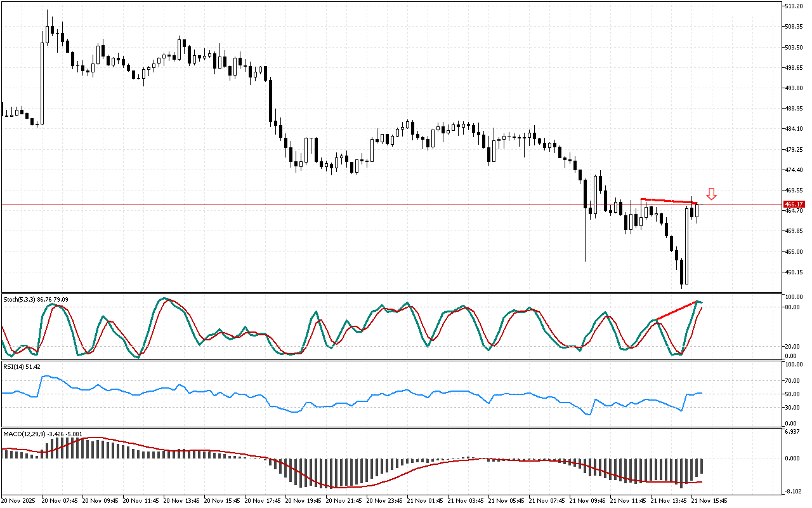Click the 450.15 price axis label
The height and width of the screenshot is (508, 812).
click(794, 272)
